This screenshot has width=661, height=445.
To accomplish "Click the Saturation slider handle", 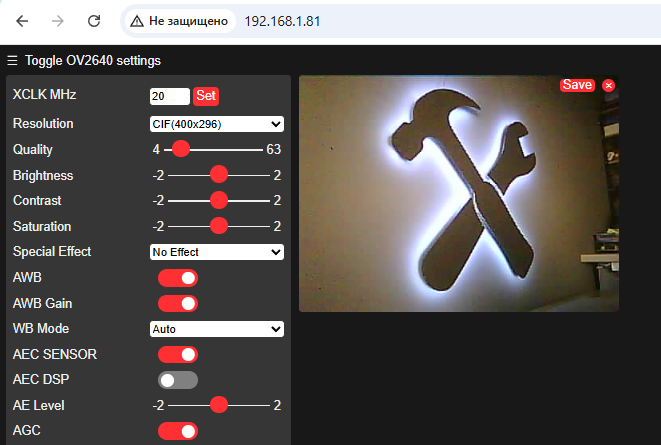I will pos(219,226).
